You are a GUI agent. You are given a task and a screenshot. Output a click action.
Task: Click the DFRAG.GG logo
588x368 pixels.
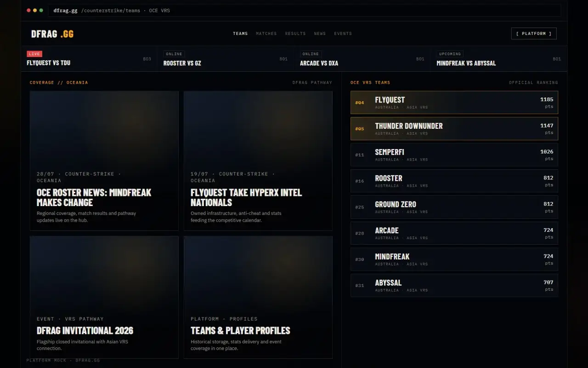click(52, 34)
